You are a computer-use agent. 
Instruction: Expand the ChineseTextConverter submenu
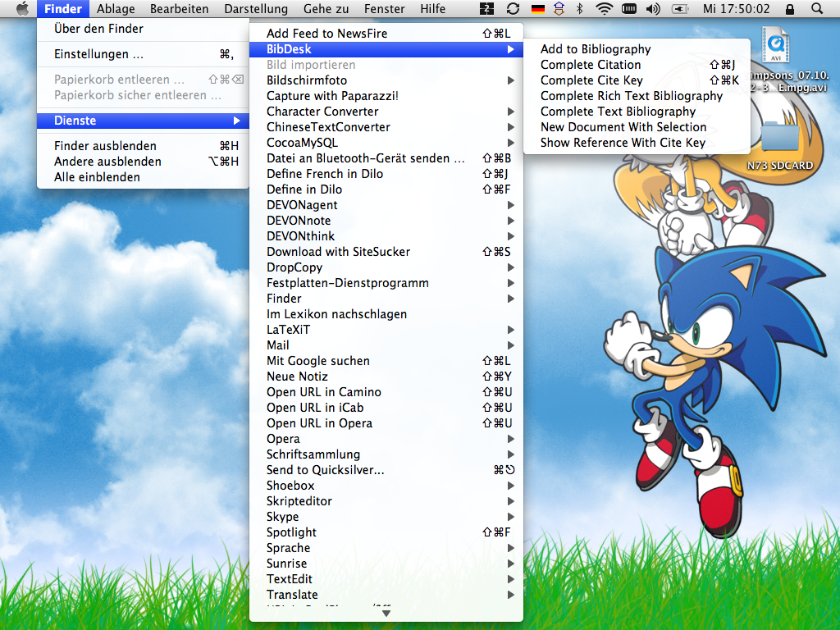click(386, 127)
